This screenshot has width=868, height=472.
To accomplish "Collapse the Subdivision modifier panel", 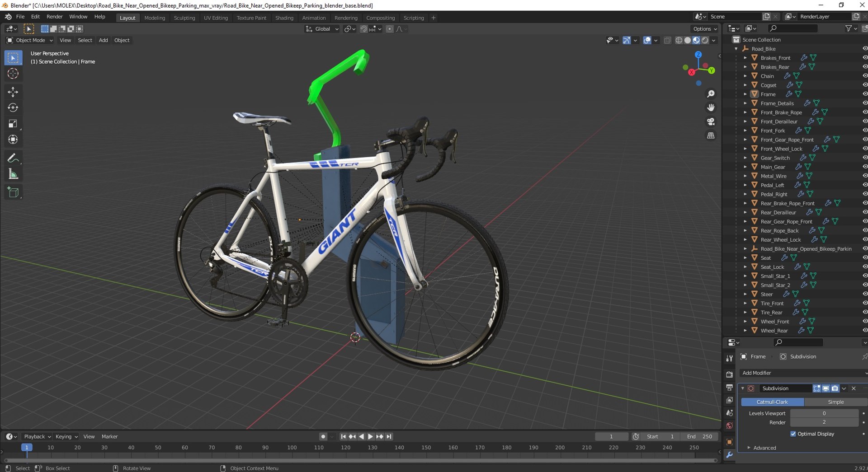I will (x=742, y=388).
